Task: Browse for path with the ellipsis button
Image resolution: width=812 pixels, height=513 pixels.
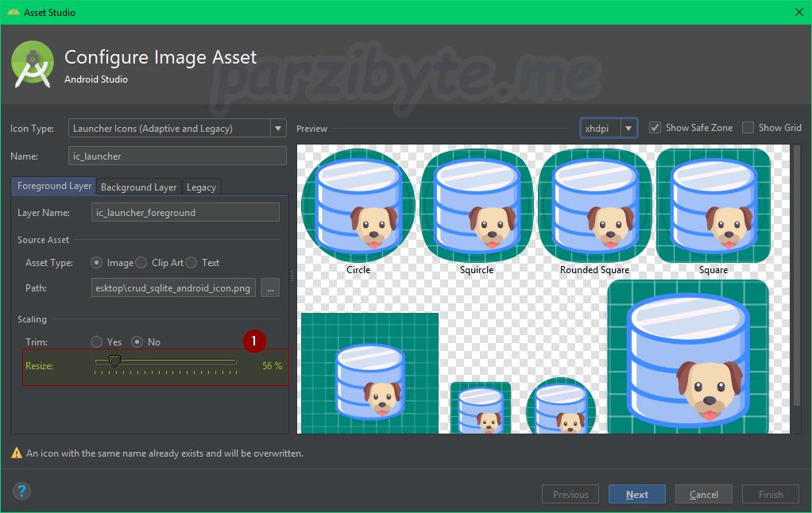Action: (270, 288)
